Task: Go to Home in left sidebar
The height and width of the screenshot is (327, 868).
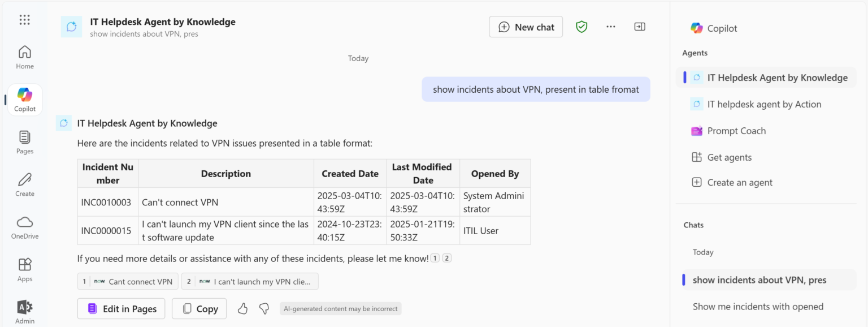Action: pyautogui.click(x=24, y=57)
